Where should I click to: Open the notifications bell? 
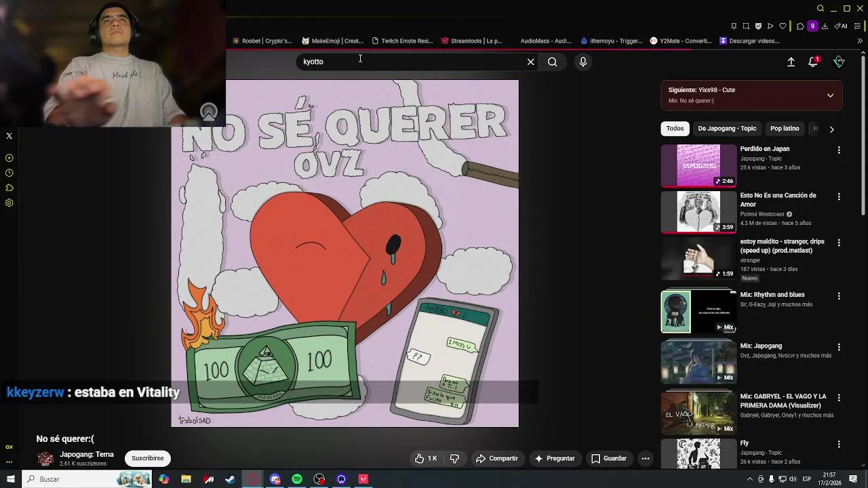[x=813, y=62]
